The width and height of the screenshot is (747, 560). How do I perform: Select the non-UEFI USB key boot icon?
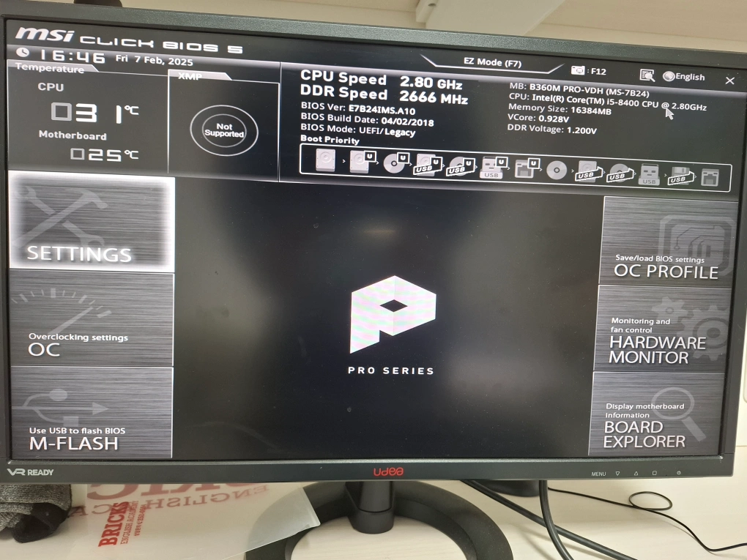coord(650,175)
